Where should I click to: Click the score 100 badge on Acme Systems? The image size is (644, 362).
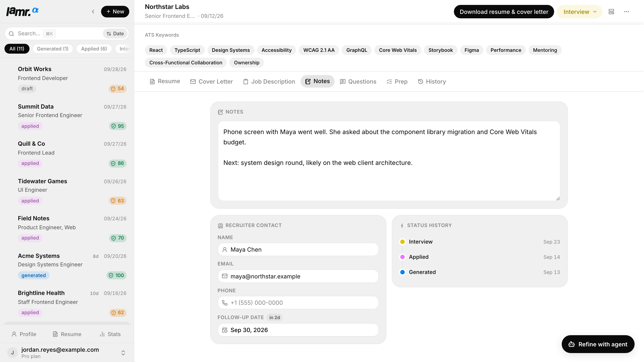(117, 275)
